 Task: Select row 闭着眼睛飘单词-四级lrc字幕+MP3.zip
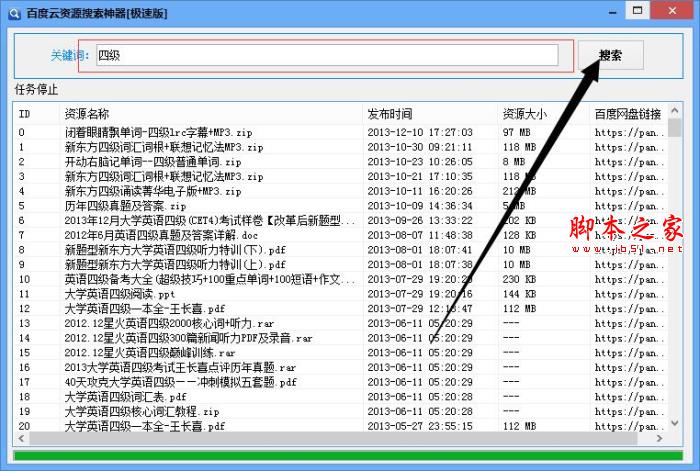(341, 132)
